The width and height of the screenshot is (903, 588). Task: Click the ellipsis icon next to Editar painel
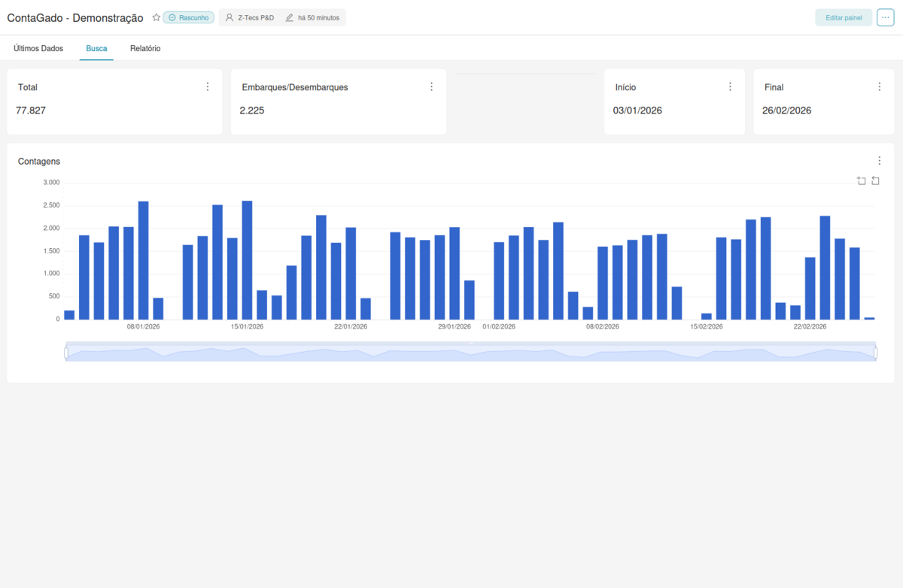click(885, 17)
